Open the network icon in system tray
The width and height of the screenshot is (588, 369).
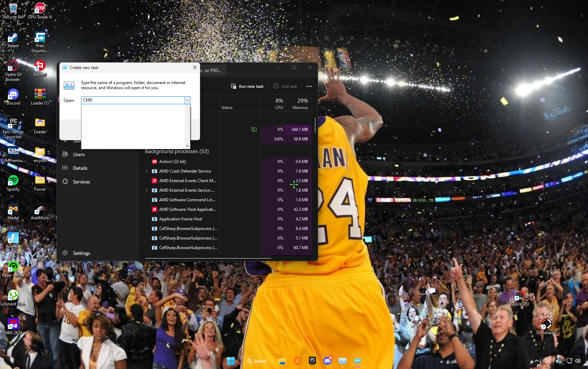pyautogui.click(x=569, y=361)
